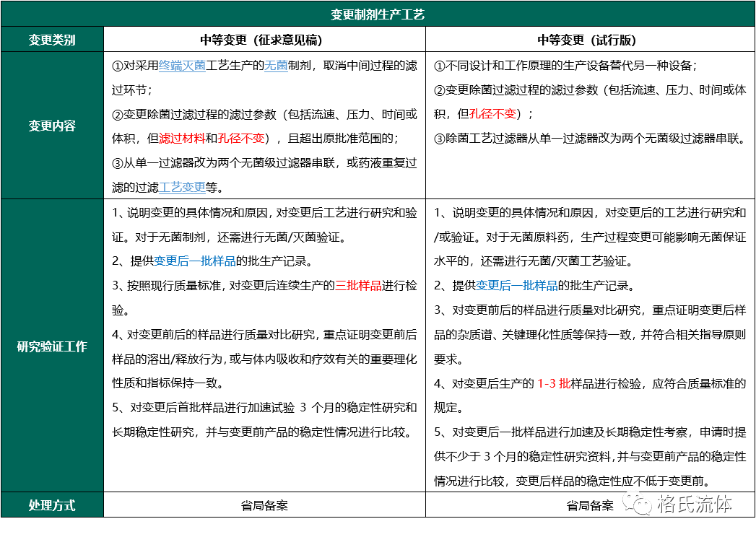This screenshot has width=756, height=537.
Task: Select the 处理方式 row header
Action: 51,505
